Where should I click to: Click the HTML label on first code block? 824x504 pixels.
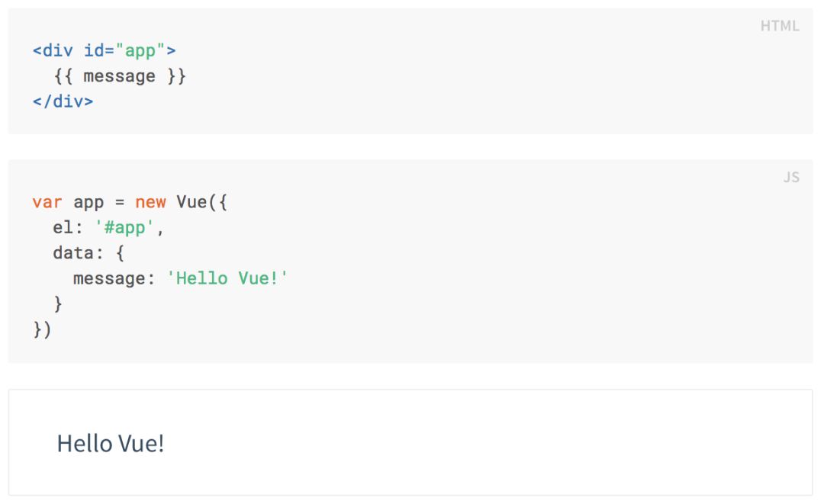tap(779, 26)
